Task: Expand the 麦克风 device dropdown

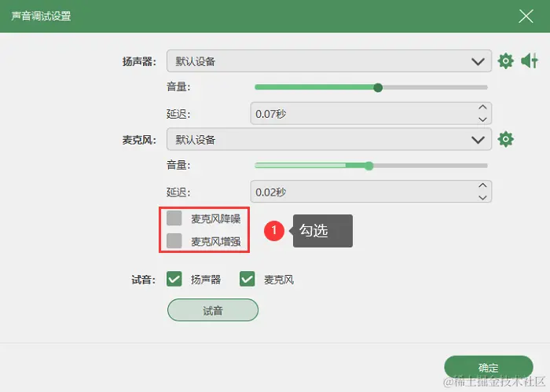Action: (329, 139)
